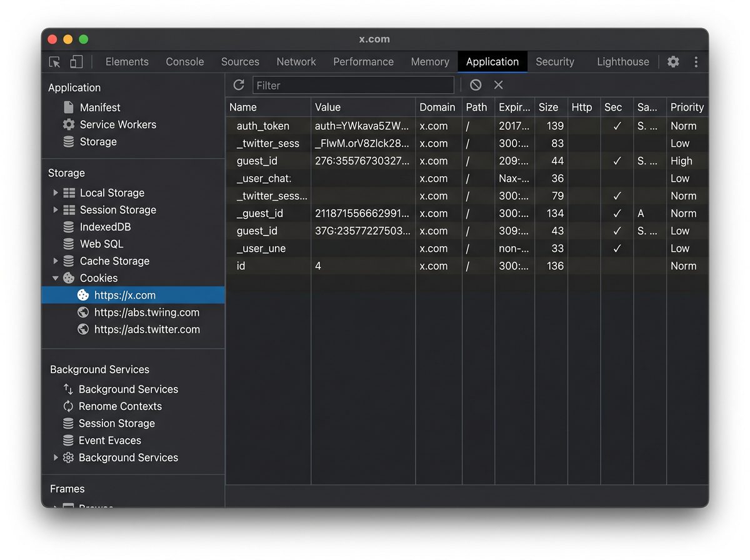The image size is (750, 560).
Task: Open Service Workers in the sidebar
Action: (x=118, y=124)
